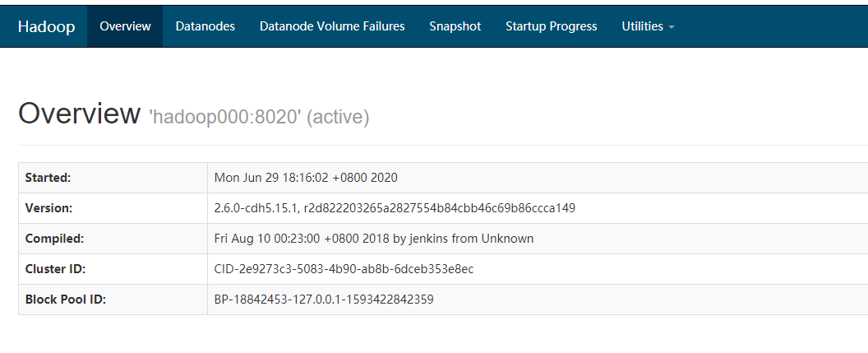View the Startup Progress tab
This screenshot has height=353, width=868.
551,26
